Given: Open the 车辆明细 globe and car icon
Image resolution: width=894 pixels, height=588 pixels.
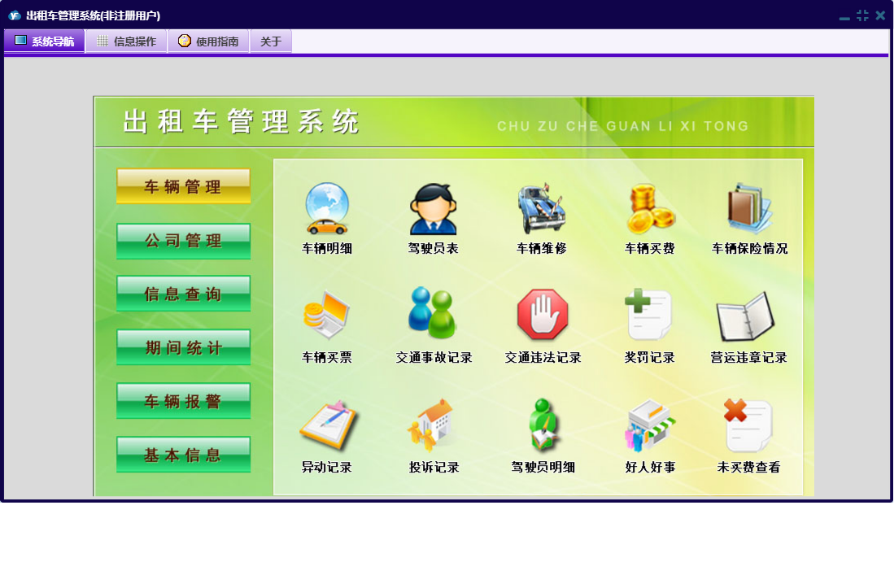Looking at the screenshot, I should (327, 208).
